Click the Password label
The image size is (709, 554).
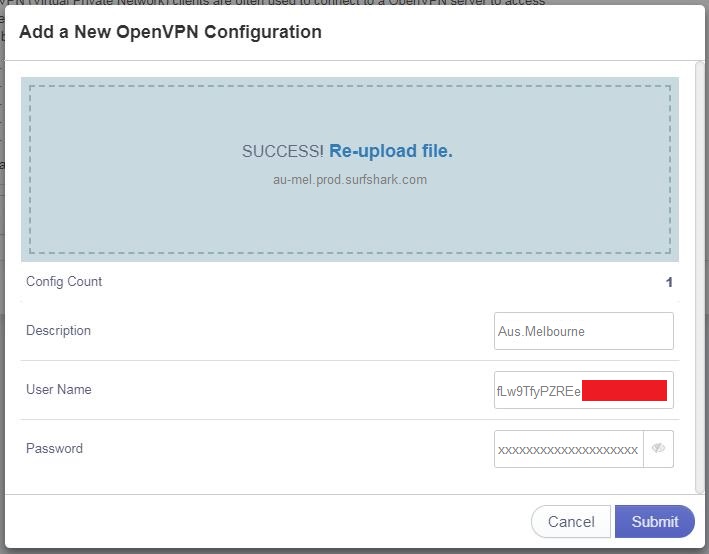pyautogui.click(x=54, y=449)
